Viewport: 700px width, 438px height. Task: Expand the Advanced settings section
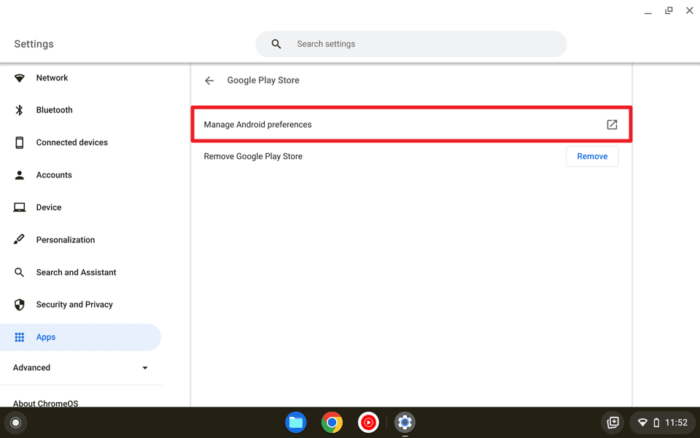coord(80,367)
